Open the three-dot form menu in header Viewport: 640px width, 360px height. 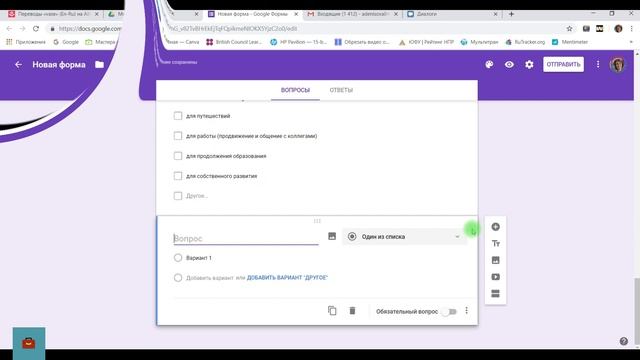[598, 64]
